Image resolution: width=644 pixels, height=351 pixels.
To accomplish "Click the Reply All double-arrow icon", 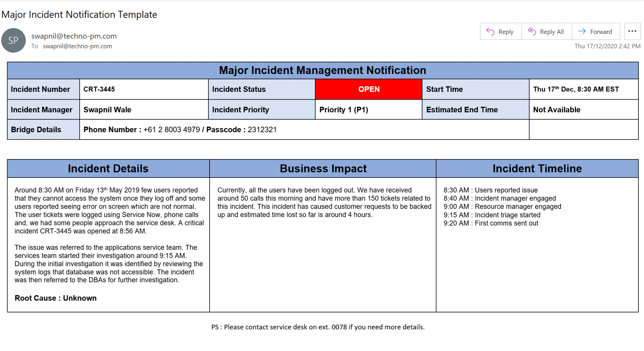I will (x=532, y=31).
